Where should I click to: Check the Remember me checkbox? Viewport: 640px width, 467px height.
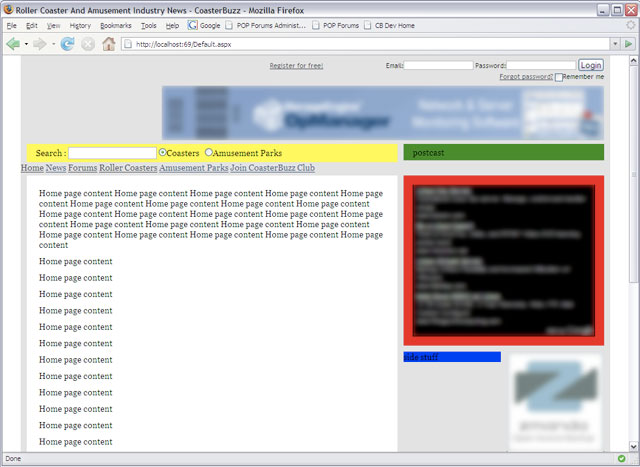559,77
